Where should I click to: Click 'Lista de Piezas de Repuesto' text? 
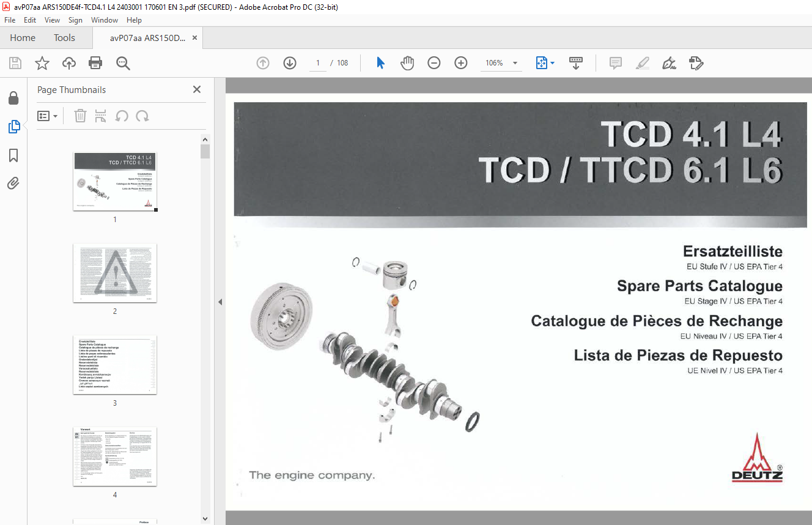point(678,356)
